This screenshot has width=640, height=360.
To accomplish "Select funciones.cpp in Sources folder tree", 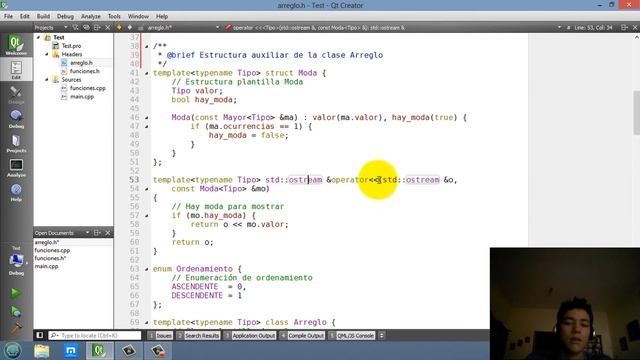I will [87, 88].
